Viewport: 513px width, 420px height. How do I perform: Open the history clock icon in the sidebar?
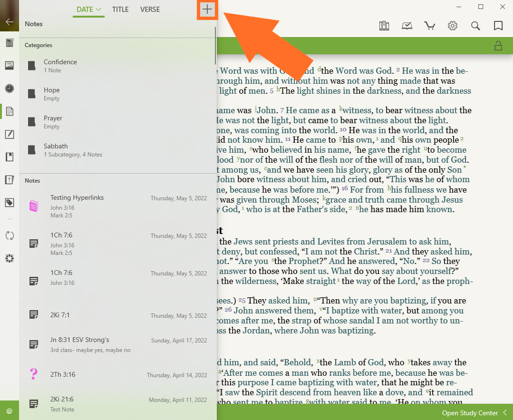click(10, 88)
